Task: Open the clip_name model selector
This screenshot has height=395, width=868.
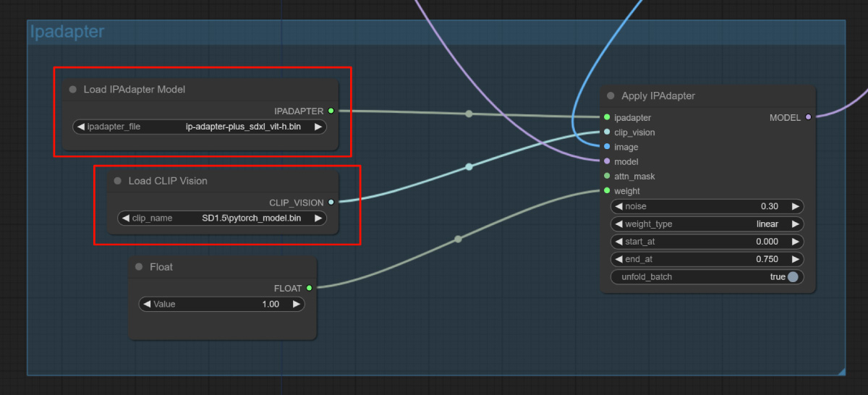Action: pos(221,218)
